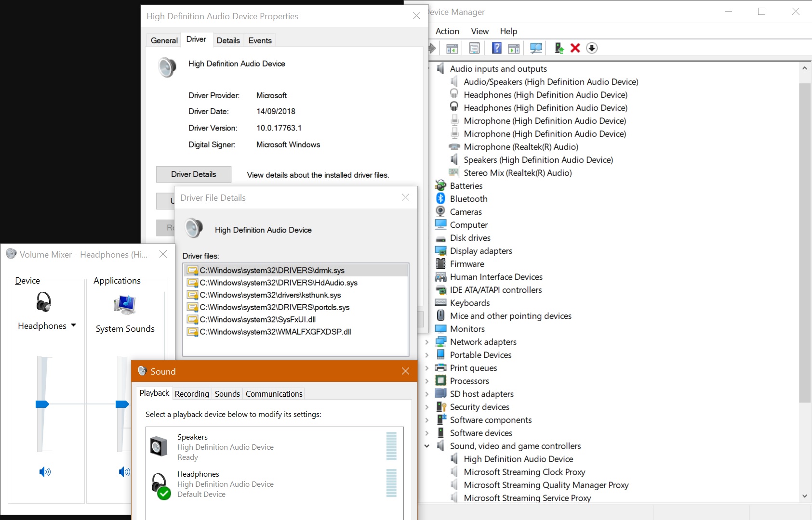Switch to the Details tab in Properties
This screenshot has width=812, height=520.
tap(228, 40)
